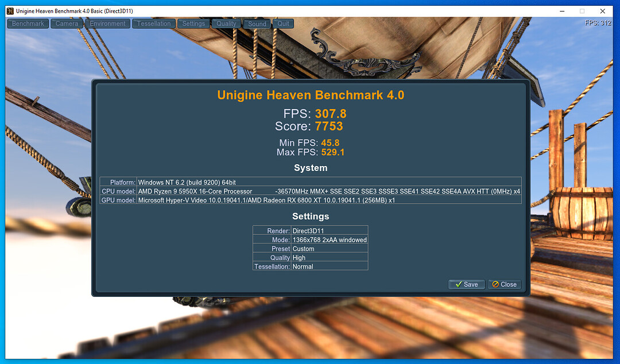Click the GPU model row text
Image resolution: width=620 pixels, height=364 pixels.
(266, 200)
